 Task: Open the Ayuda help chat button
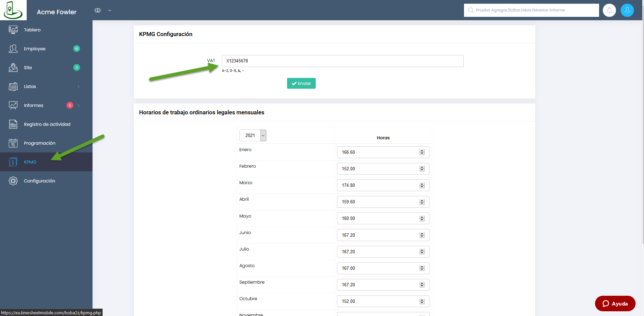615,304
